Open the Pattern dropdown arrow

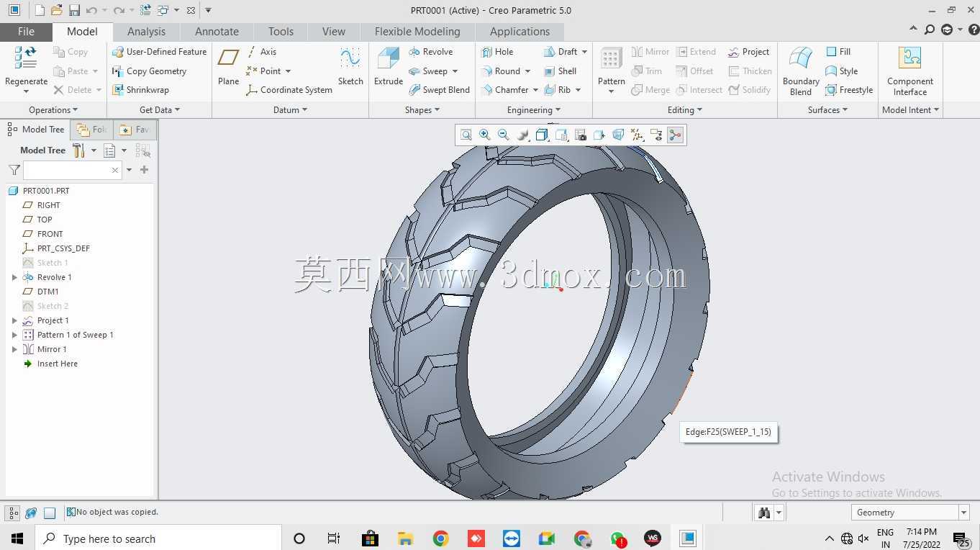point(611,92)
